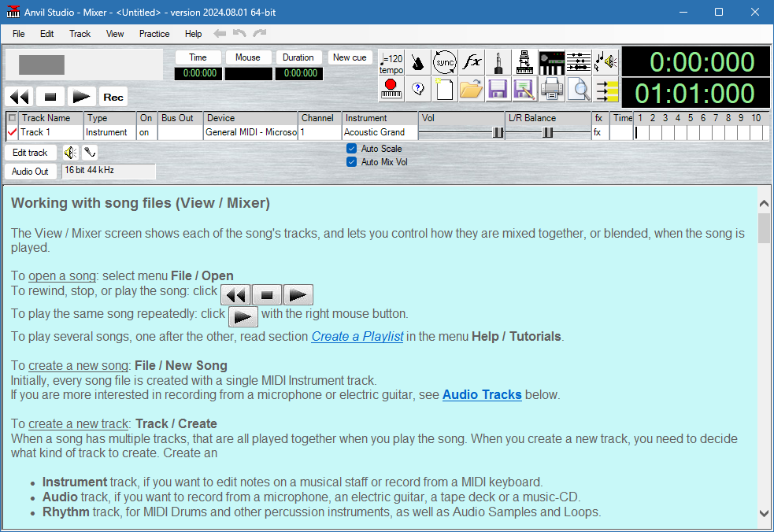Open the 'Create a Playlist' link
This screenshot has width=774, height=532.
(x=357, y=337)
